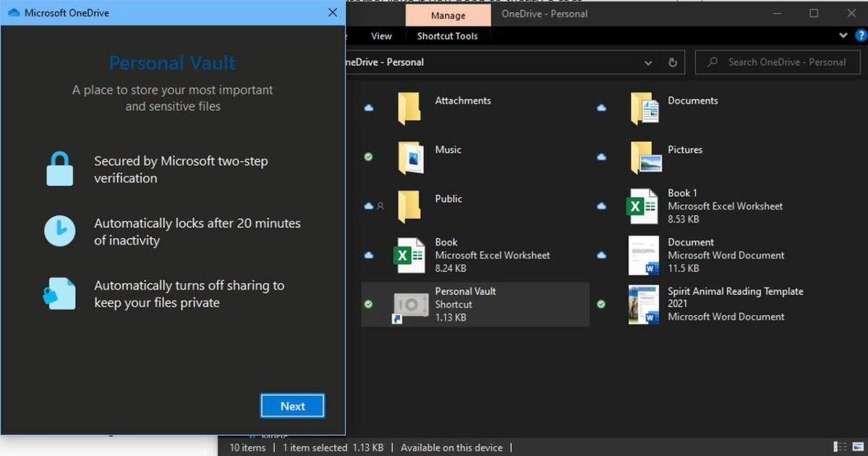Viewport: 868px width, 456px height.
Task: Open the View ribbon tab
Action: [x=381, y=36]
